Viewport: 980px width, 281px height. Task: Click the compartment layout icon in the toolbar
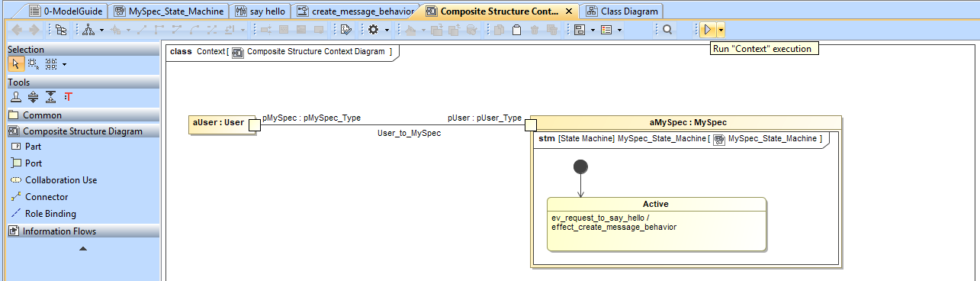(580, 30)
